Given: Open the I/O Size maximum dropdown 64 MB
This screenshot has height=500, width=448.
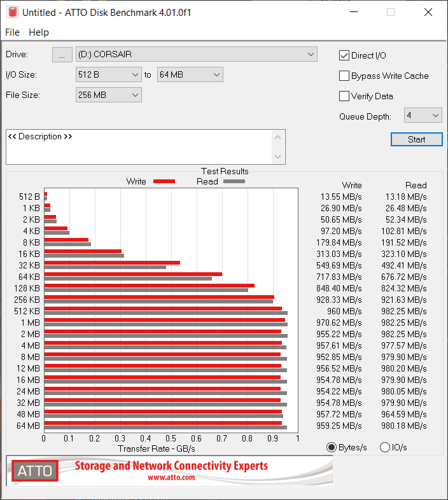Looking at the screenshot, I should 190,74.
